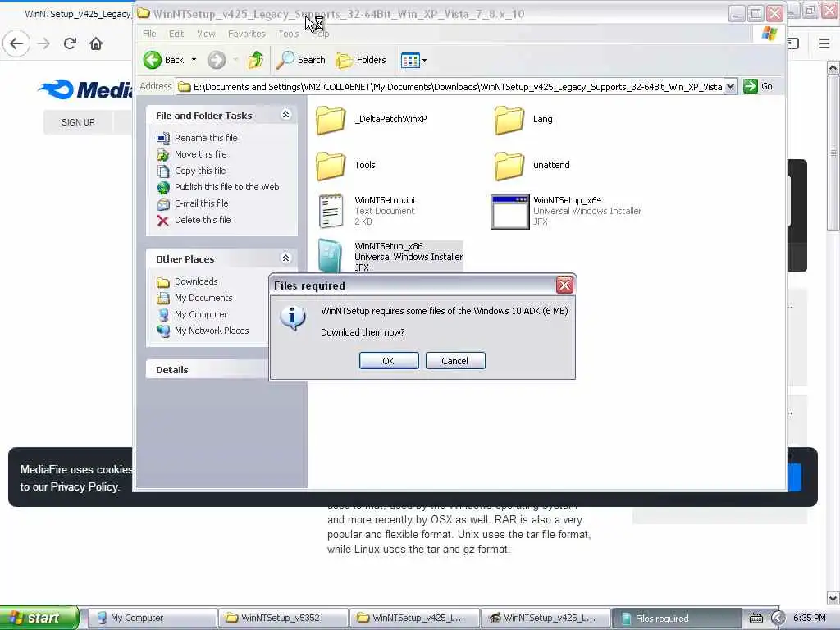Switch to Files required taskbar button
This screenshot has width=840, height=630.
[677, 619]
